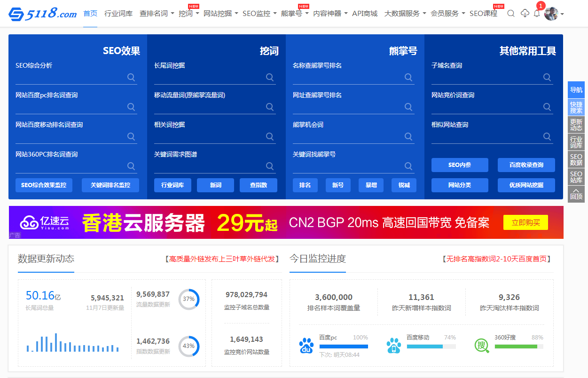The image size is (588, 378).
Task: Open search via header magnifier icon
Action: 511,14
